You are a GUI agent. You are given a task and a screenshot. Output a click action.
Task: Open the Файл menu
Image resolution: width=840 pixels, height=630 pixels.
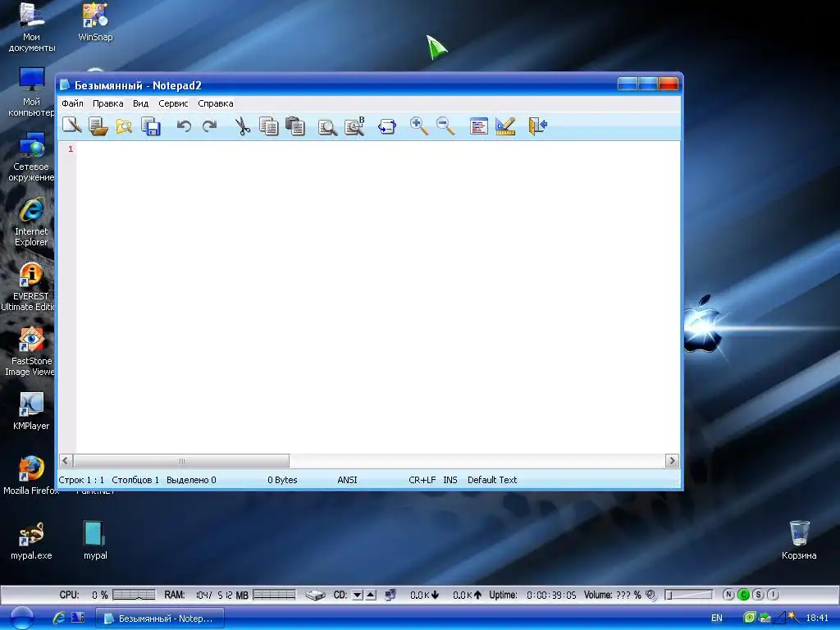[72, 103]
